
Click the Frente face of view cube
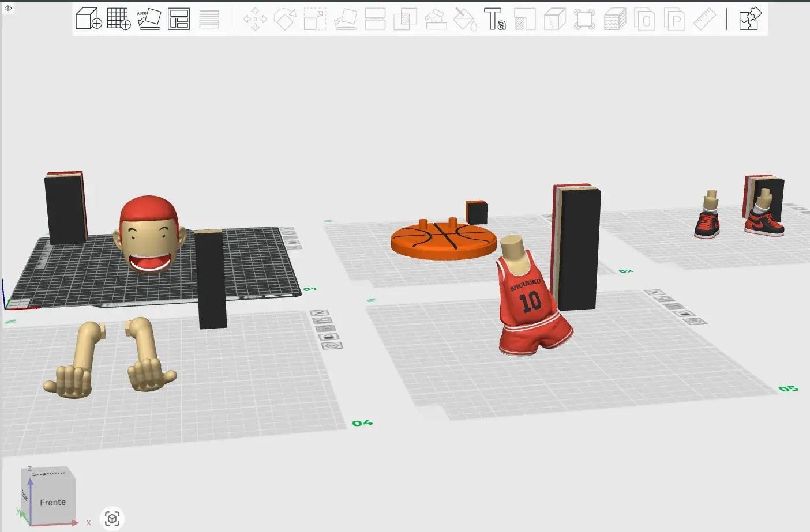(52, 502)
